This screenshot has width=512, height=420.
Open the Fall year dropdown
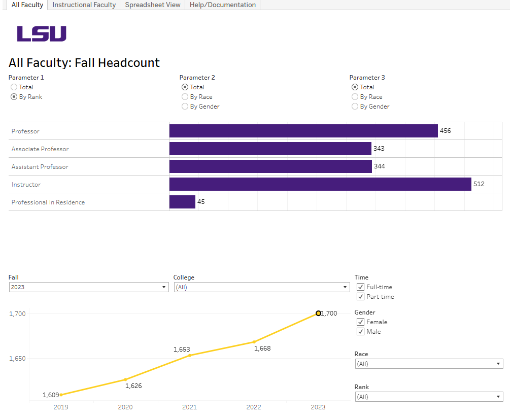pyautogui.click(x=163, y=287)
